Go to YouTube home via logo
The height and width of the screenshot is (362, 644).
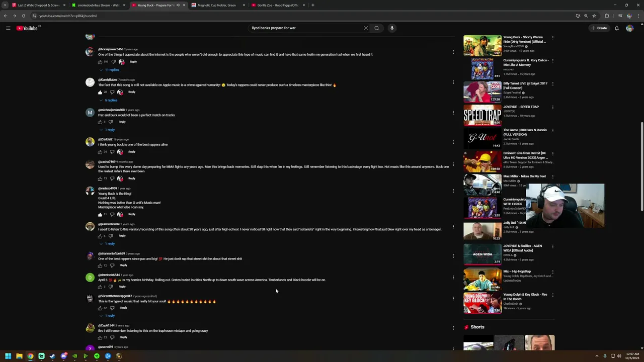coord(27,28)
